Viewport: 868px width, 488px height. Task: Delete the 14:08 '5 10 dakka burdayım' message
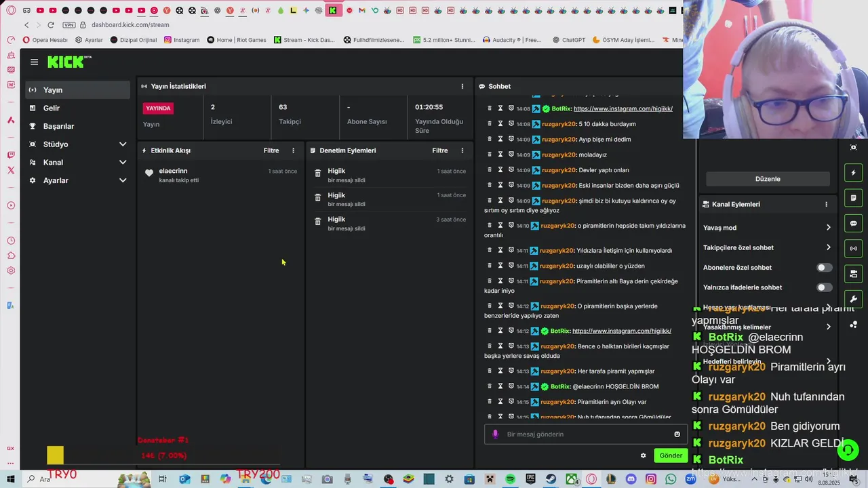[490, 124]
